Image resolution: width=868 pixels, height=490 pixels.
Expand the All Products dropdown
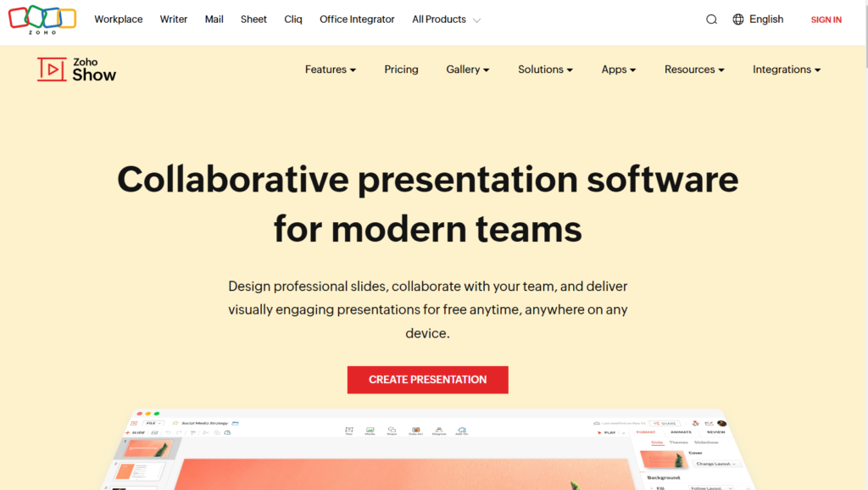point(446,19)
